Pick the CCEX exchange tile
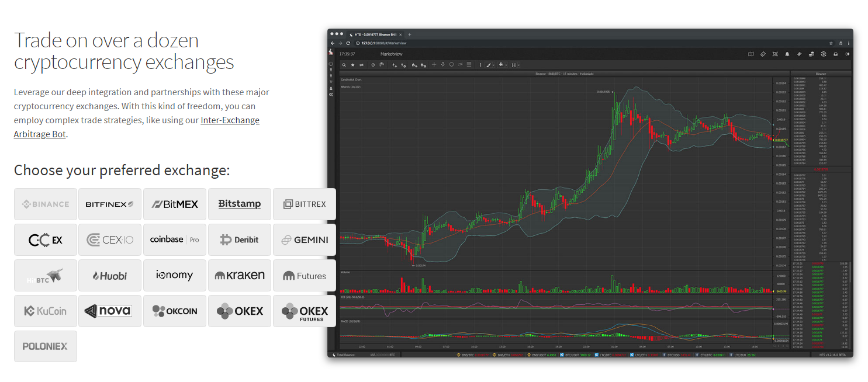The image size is (868, 382). pyautogui.click(x=46, y=239)
